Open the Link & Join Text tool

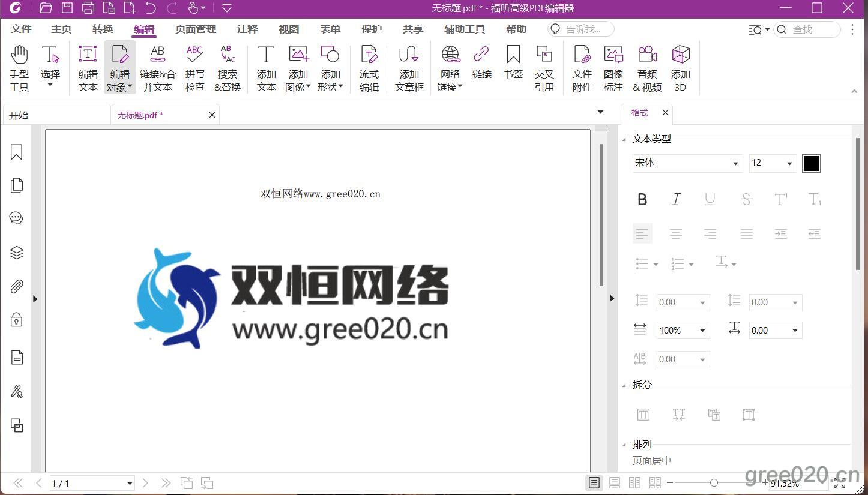click(158, 68)
